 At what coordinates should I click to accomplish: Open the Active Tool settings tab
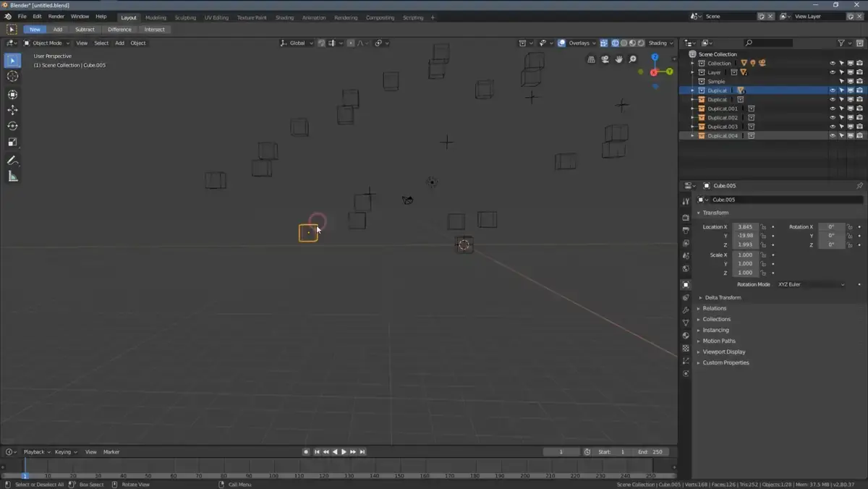[686, 201]
